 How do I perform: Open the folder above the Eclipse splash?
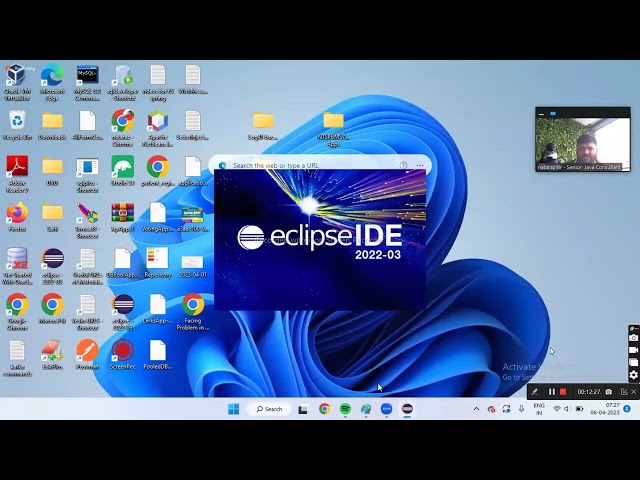[263, 126]
